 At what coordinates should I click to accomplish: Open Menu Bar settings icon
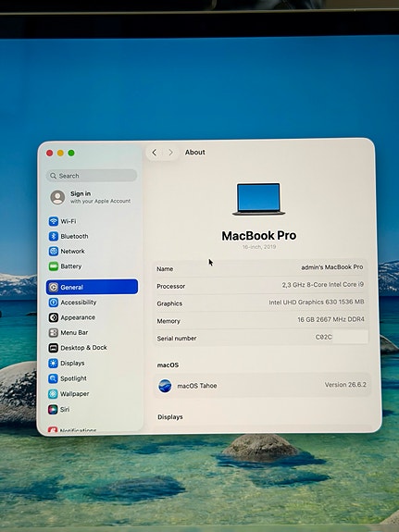coord(54,332)
